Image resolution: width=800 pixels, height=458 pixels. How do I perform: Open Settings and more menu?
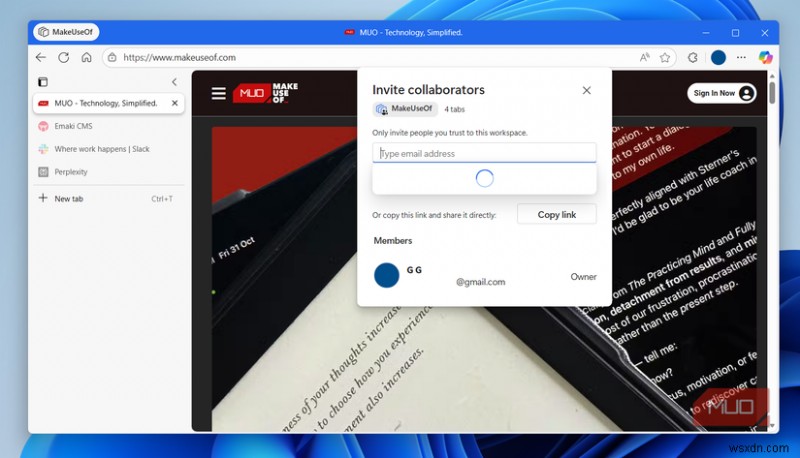(741, 58)
